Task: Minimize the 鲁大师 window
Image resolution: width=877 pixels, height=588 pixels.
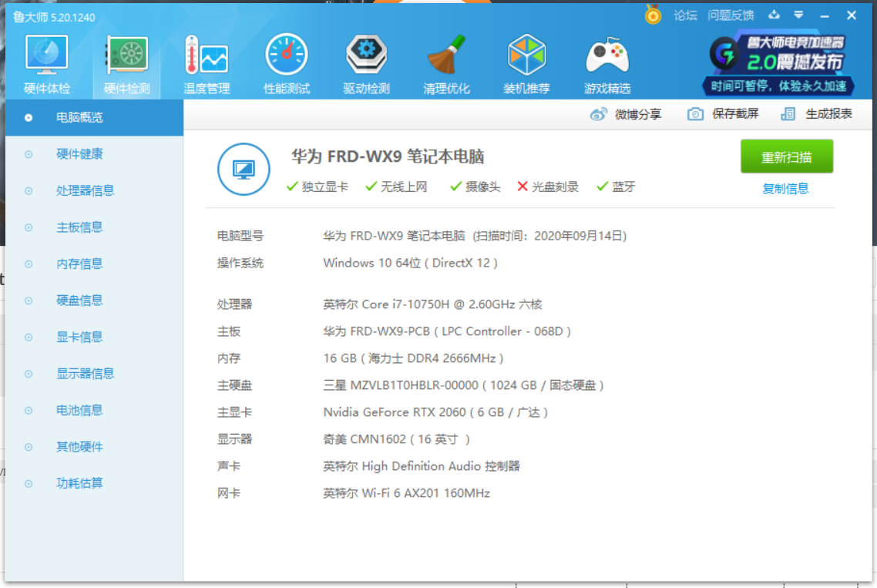Action: click(x=825, y=15)
